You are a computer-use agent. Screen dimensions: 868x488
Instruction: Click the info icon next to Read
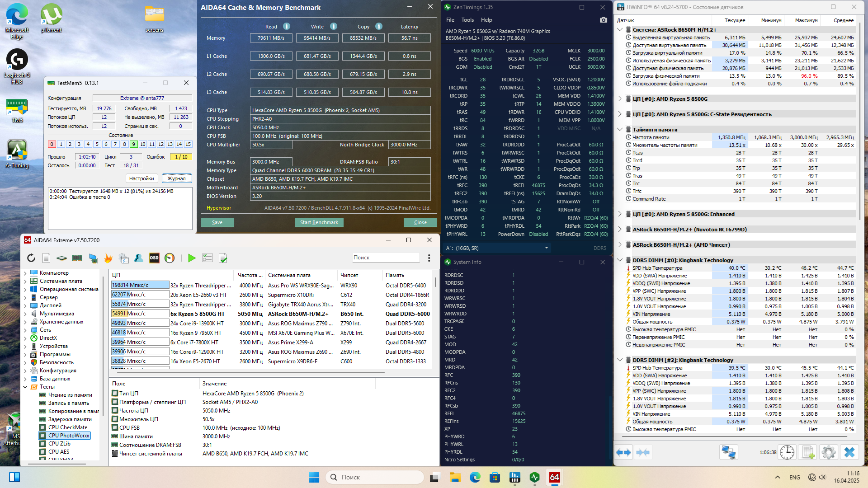click(x=287, y=27)
